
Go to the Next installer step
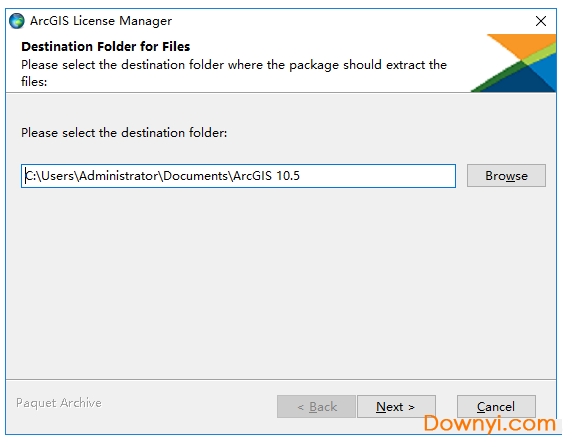pyautogui.click(x=396, y=406)
